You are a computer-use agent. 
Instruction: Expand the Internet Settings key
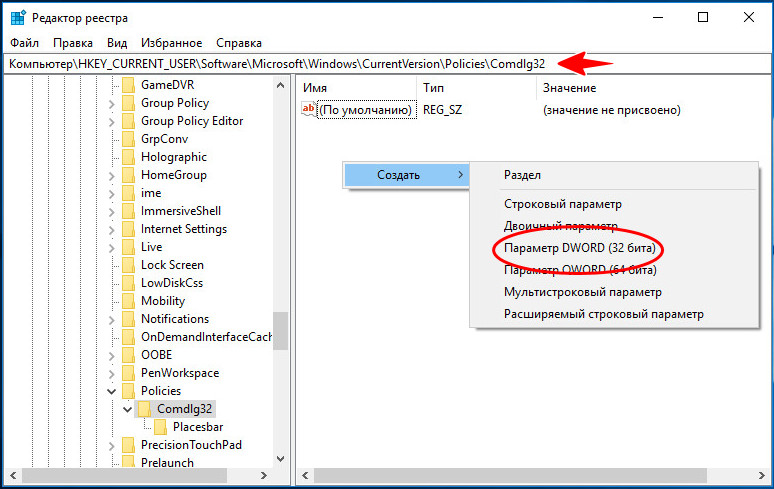[x=112, y=230]
